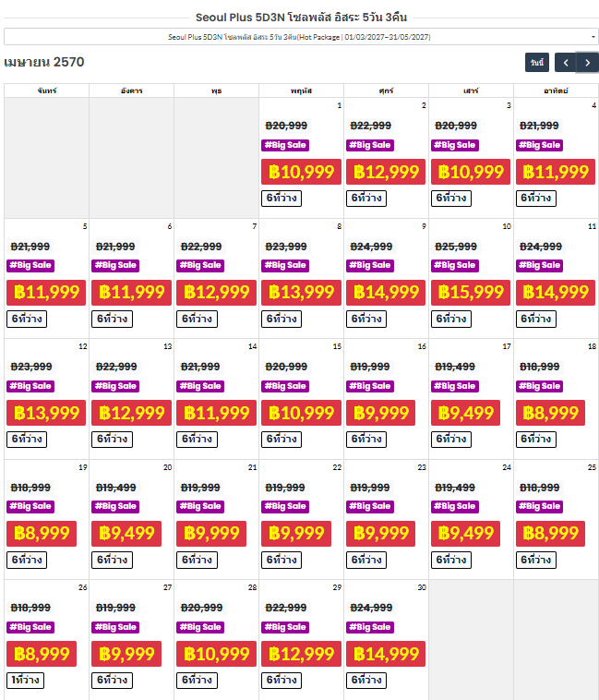599x700 pixels.
Task: Go to the next month with right chevron
Action: point(587,63)
